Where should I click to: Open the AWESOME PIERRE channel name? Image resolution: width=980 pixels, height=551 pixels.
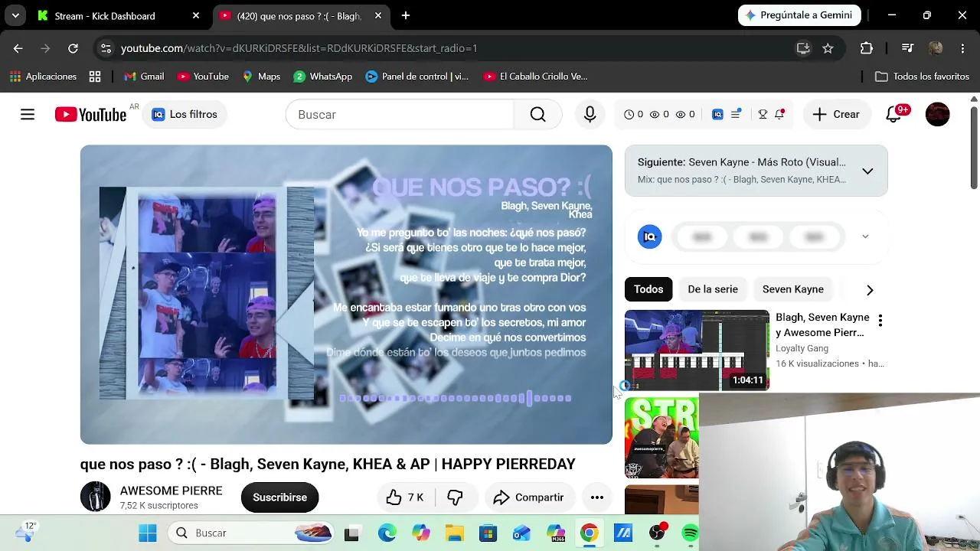[x=171, y=491]
